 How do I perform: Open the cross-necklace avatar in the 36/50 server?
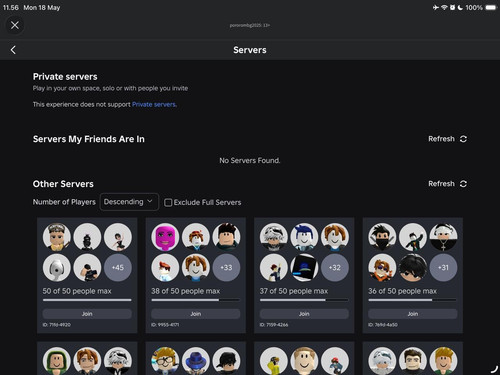pyautogui.click(x=443, y=237)
